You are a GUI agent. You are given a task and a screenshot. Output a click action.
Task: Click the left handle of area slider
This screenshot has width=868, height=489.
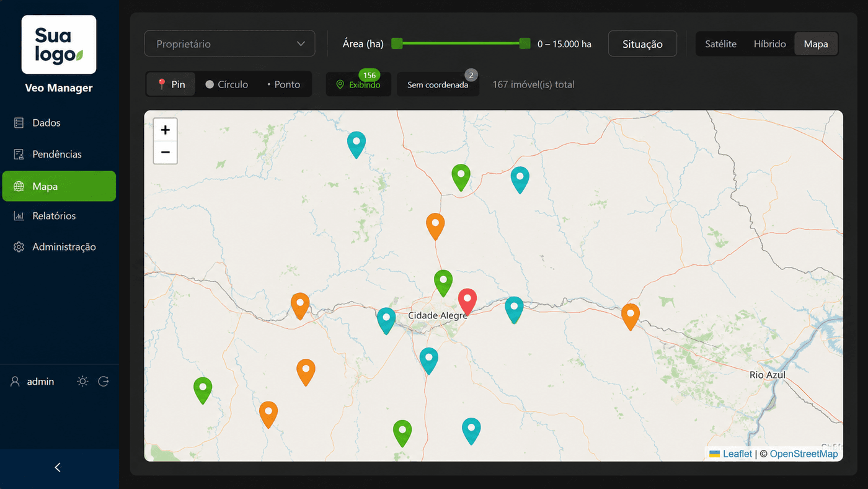[x=397, y=43]
